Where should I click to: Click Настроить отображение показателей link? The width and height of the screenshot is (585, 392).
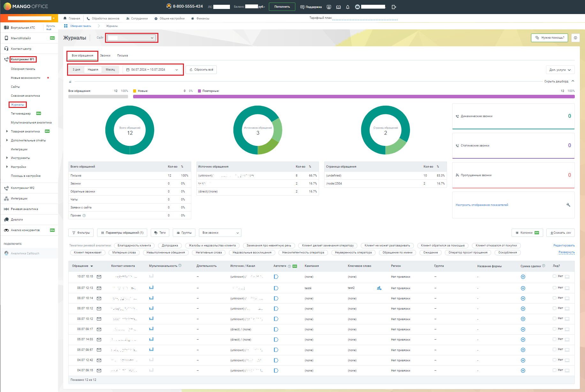click(482, 205)
